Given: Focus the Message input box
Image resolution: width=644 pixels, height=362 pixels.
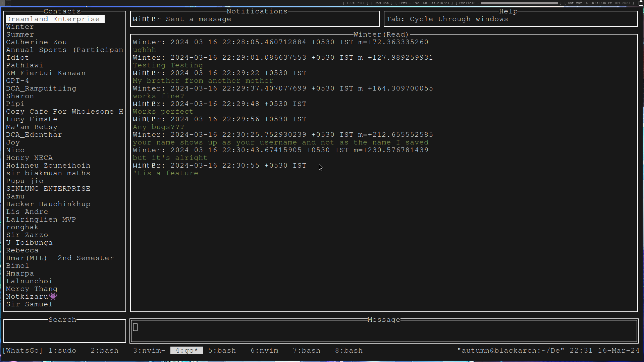Looking at the screenshot, I should click(x=384, y=331).
